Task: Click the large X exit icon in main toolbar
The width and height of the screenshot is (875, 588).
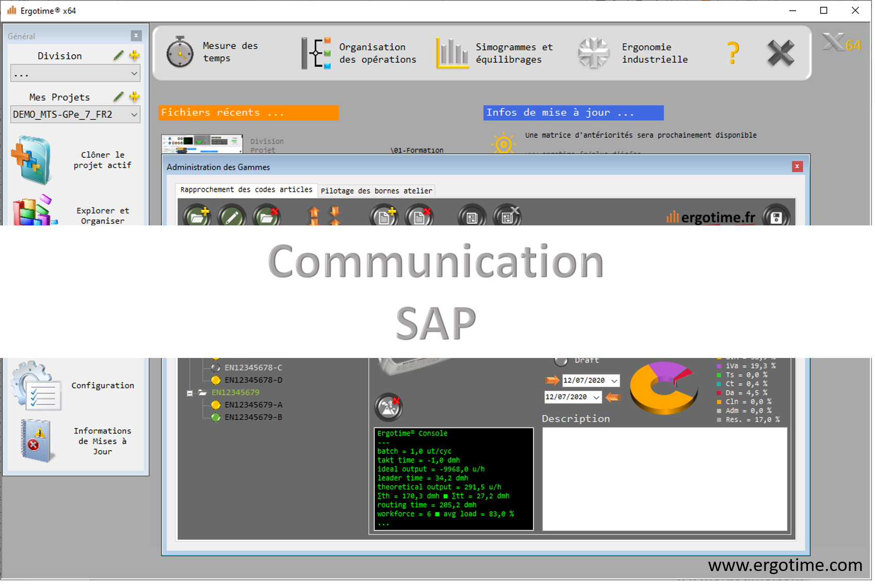Action: pyautogui.click(x=781, y=53)
